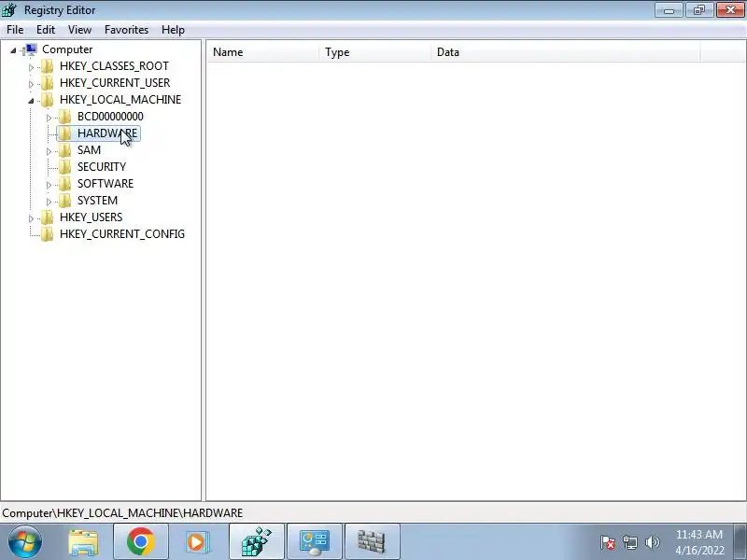The width and height of the screenshot is (747, 560).
Task: Select the SECURITY key label
Action: [x=102, y=167]
